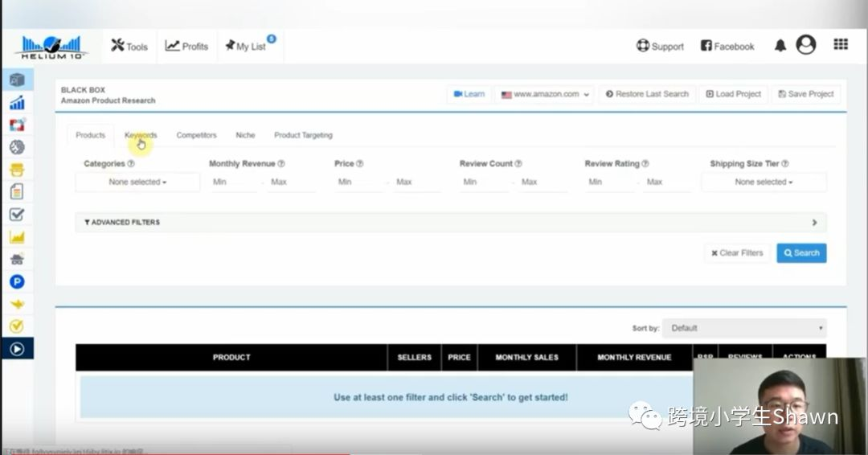
Task: Open the Categories None selected dropdown
Action: [x=137, y=182]
